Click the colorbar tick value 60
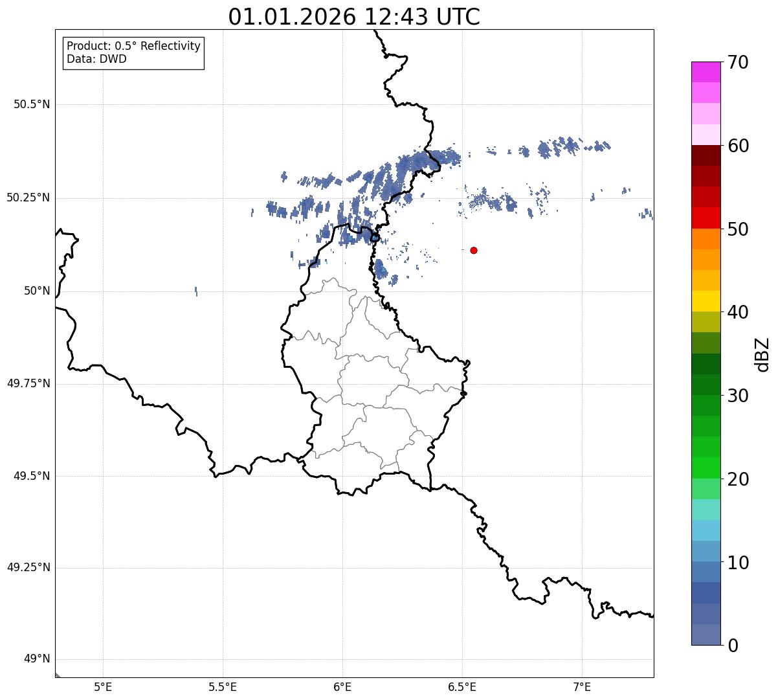 (738, 146)
